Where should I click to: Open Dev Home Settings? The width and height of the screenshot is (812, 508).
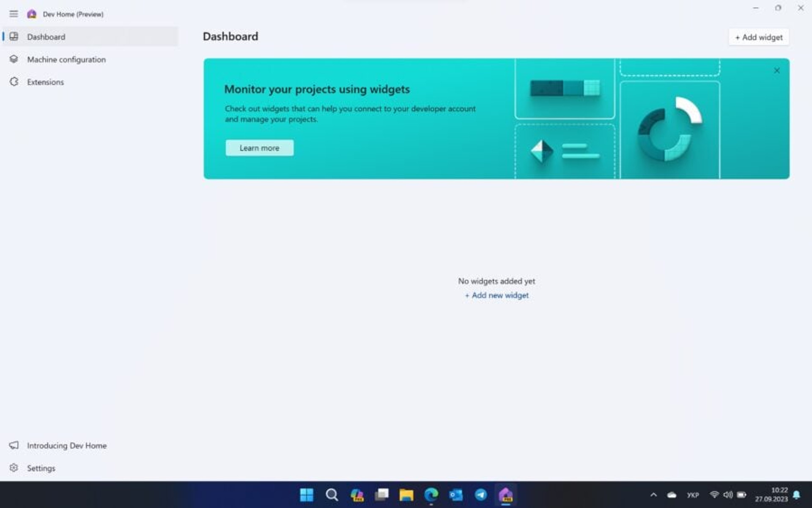point(90,468)
